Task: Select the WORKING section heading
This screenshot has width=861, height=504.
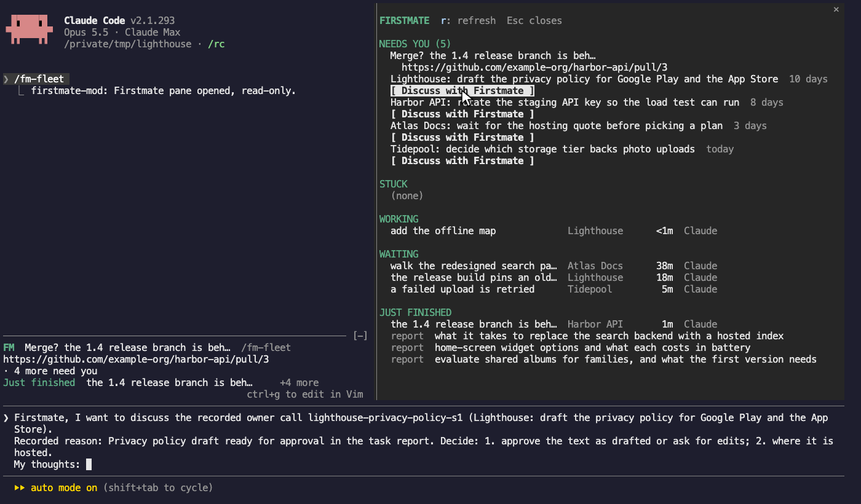Action: 399,219
